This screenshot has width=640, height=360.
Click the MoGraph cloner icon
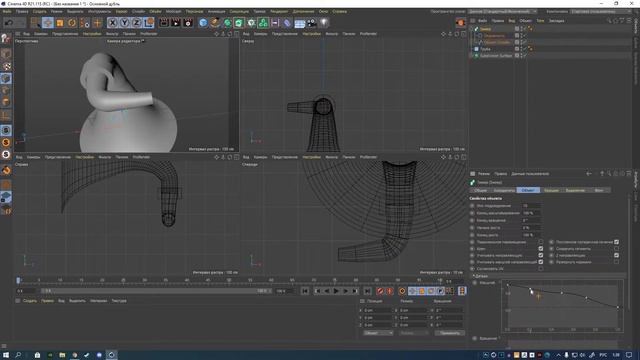[x=263, y=23]
